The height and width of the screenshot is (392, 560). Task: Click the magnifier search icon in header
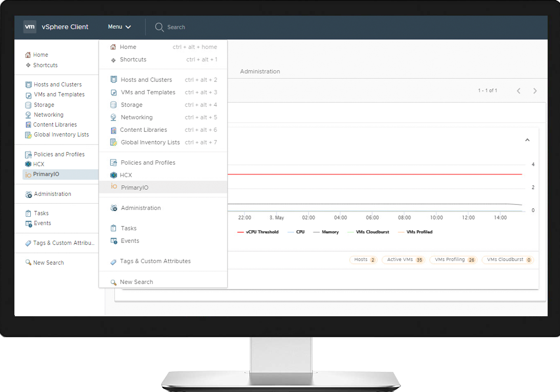pos(159,27)
